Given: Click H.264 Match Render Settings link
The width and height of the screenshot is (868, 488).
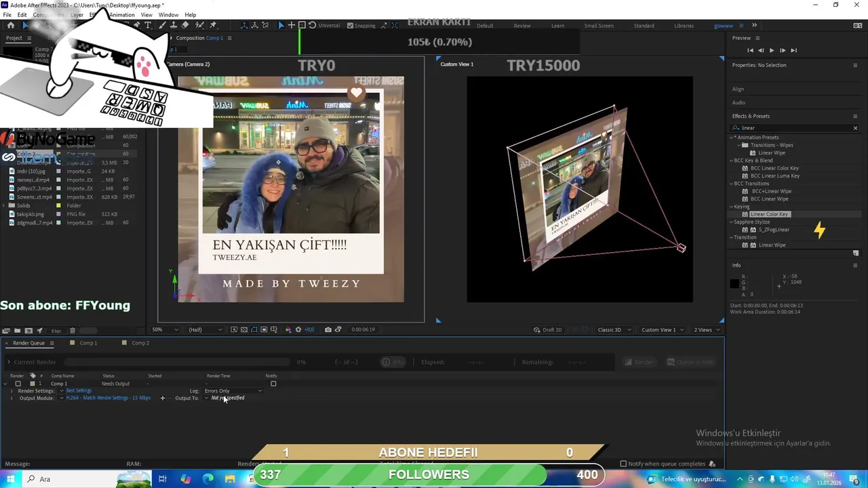Looking at the screenshot, I should 108,398.
